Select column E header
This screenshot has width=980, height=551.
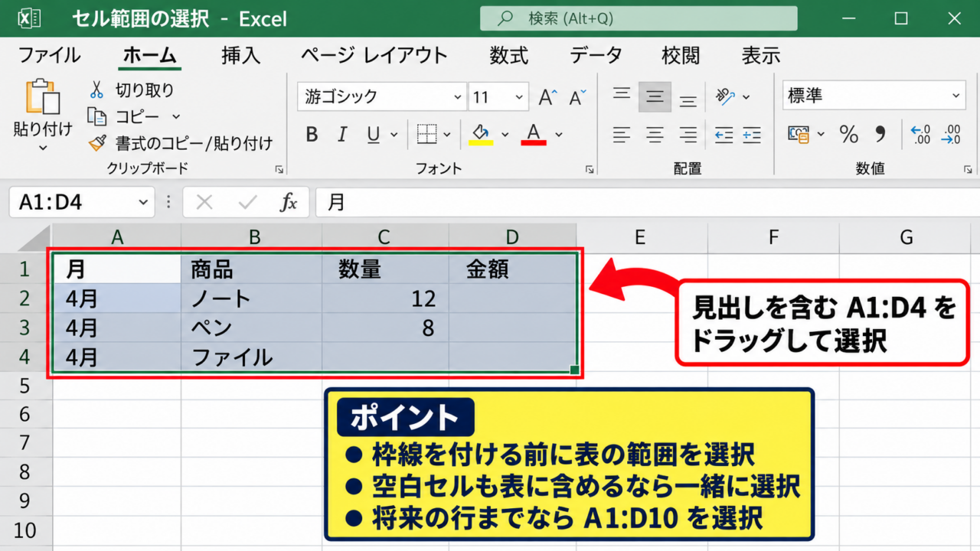(641, 237)
